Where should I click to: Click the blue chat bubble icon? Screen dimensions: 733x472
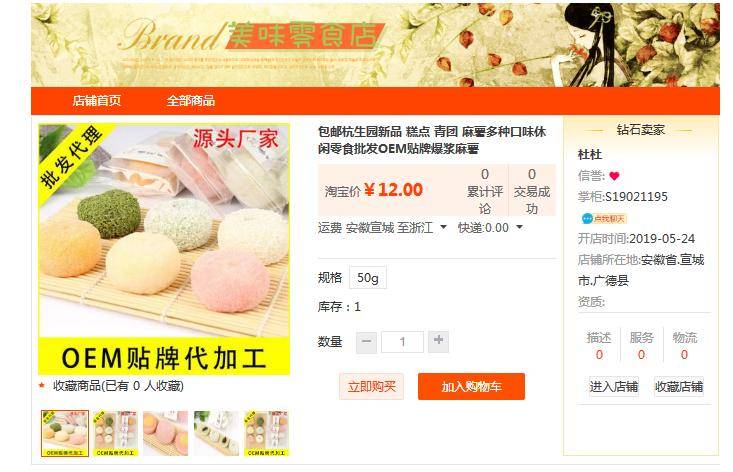[587, 218]
